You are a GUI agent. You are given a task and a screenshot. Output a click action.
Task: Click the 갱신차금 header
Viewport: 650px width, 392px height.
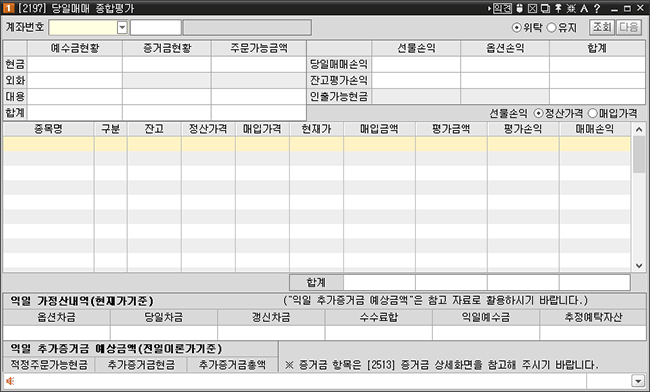(271, 317)
